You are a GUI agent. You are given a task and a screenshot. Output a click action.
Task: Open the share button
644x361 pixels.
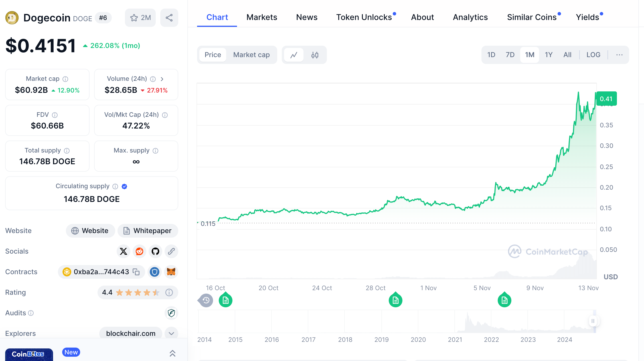pos(169,18)
